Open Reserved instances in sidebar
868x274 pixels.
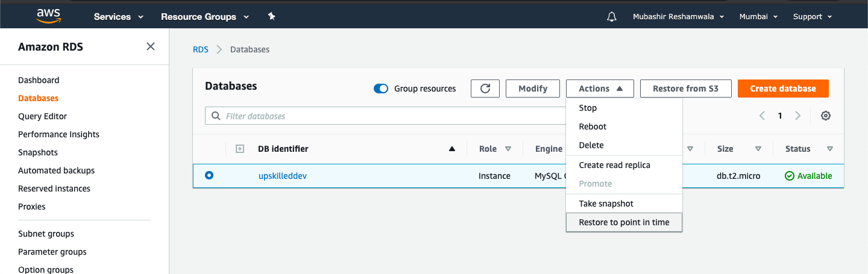(x=54, y=188)
